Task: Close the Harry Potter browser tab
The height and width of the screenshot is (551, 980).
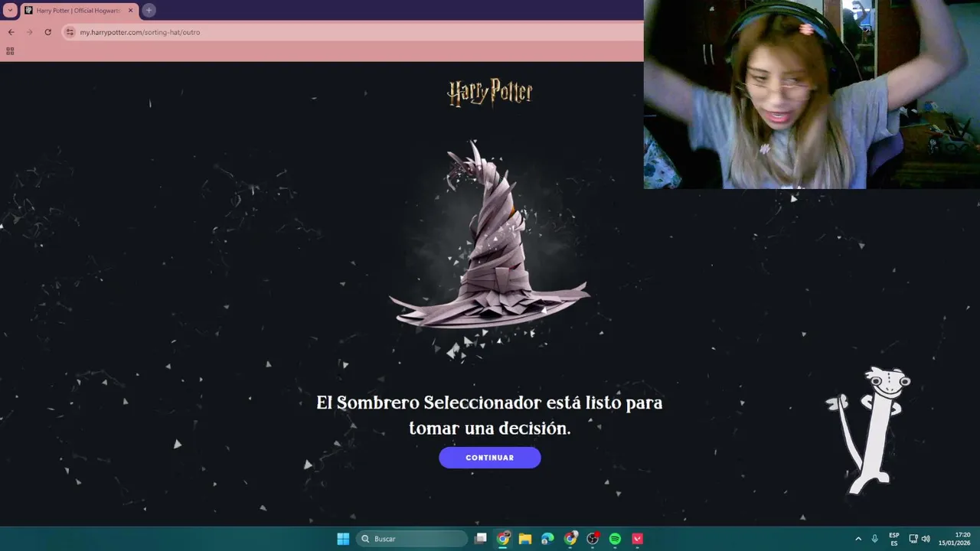Action: pyautogui.click(x=130, y=11)
